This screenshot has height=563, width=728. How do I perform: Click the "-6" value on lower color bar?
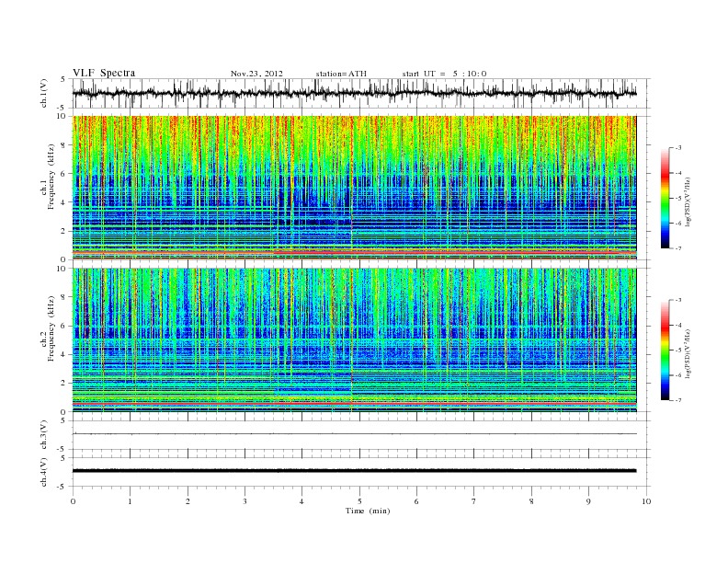tap(678, 375)
